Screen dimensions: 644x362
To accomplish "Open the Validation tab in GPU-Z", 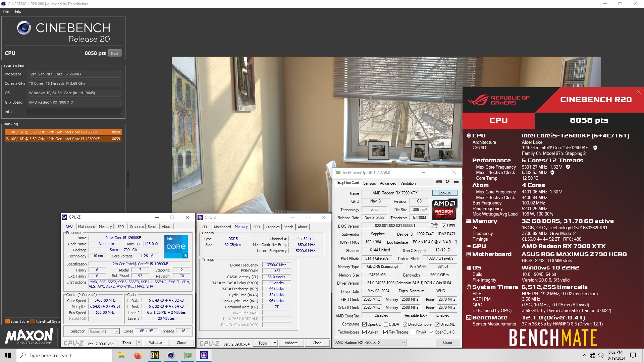I will tap(408, 183).
